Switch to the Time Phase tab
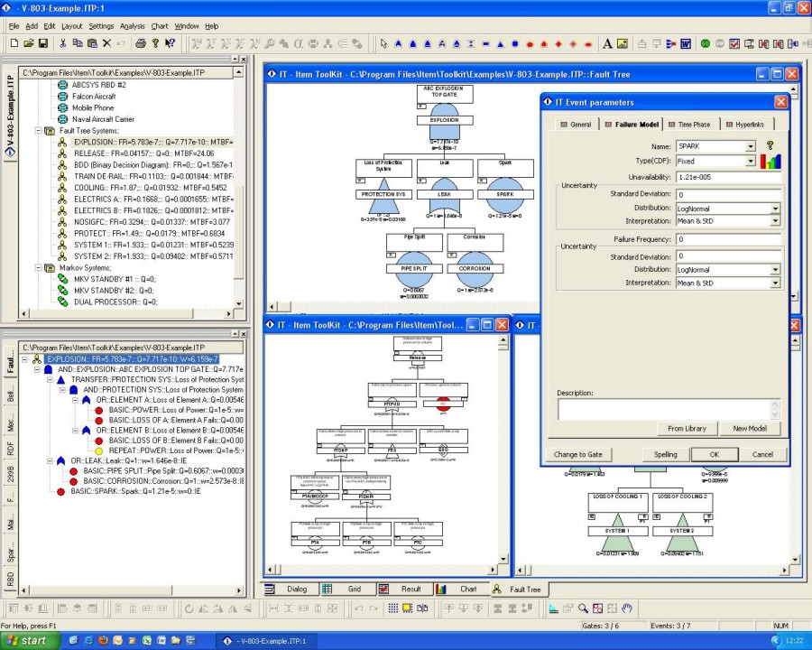The height and width of the screenshot is (650, 812). [x=688, y=125]
